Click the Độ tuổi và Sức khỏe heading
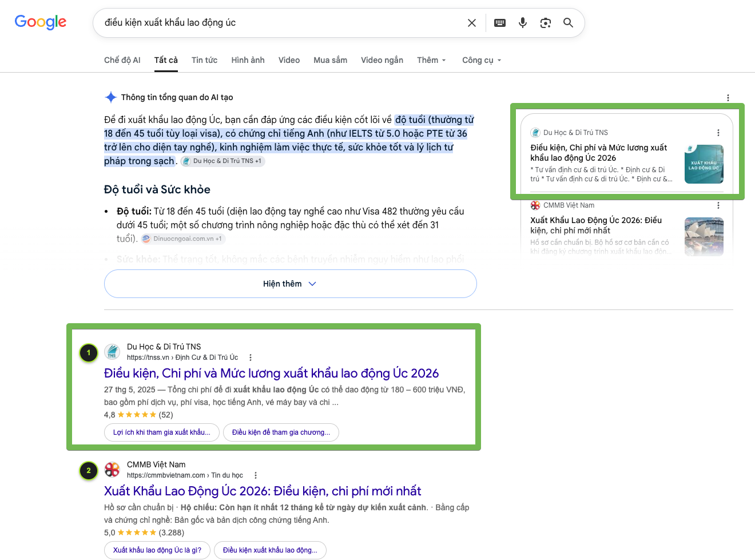Image resolution: width=755 pixels, height=560 pixels. 157,190
